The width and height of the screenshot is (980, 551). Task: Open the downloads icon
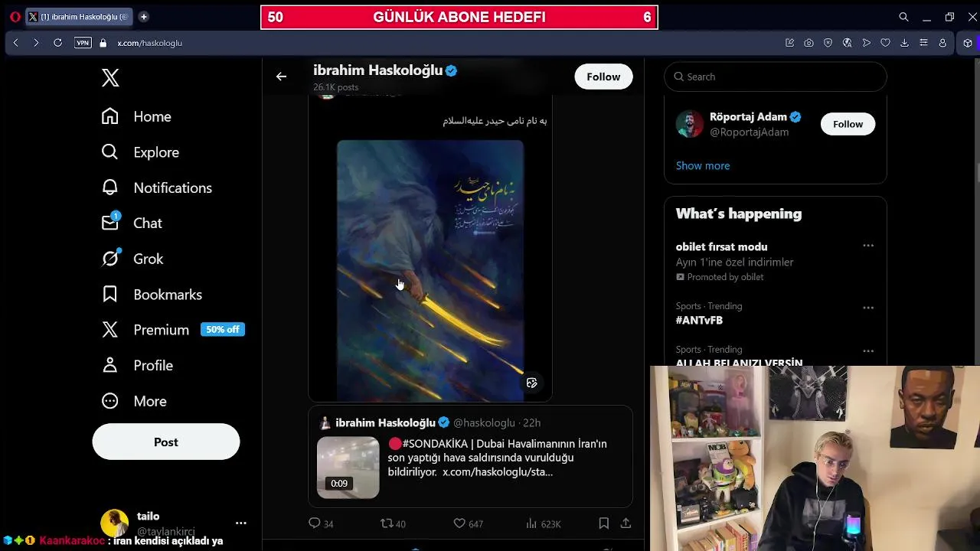click(x=904, y=43)
